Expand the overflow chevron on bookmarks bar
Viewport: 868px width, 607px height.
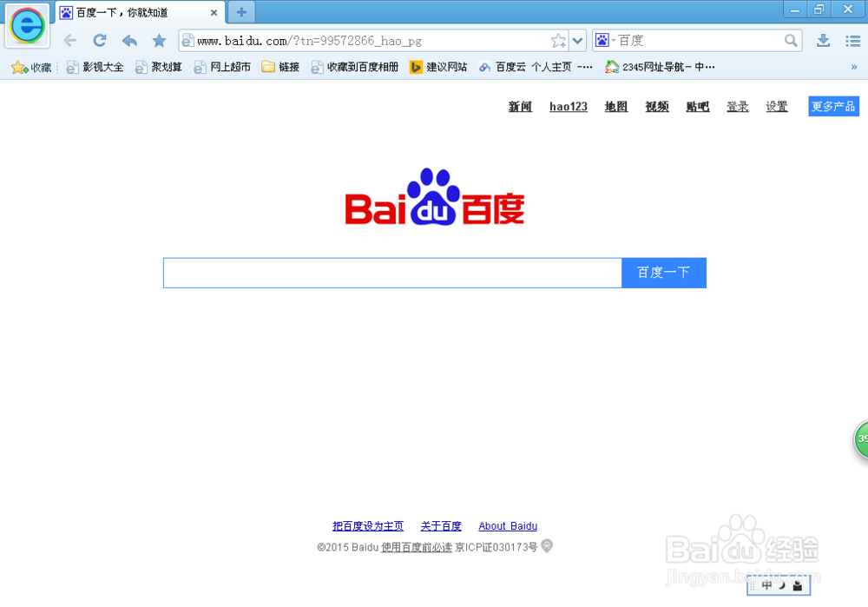click(854, 67)
